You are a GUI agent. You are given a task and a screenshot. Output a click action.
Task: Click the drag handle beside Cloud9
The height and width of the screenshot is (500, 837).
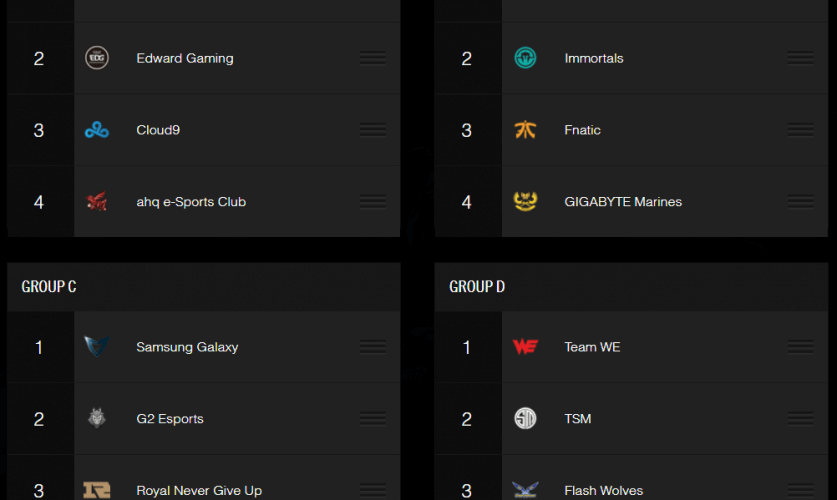(373, 130)
